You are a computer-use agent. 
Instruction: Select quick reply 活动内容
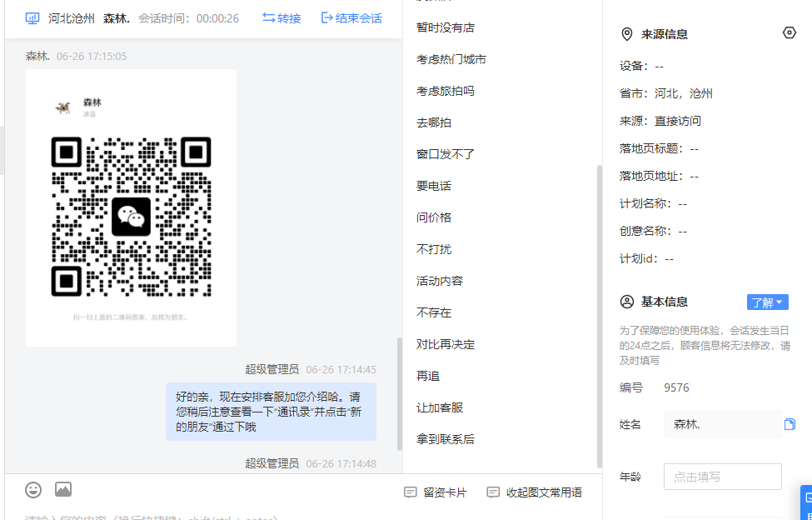point(440,281)
